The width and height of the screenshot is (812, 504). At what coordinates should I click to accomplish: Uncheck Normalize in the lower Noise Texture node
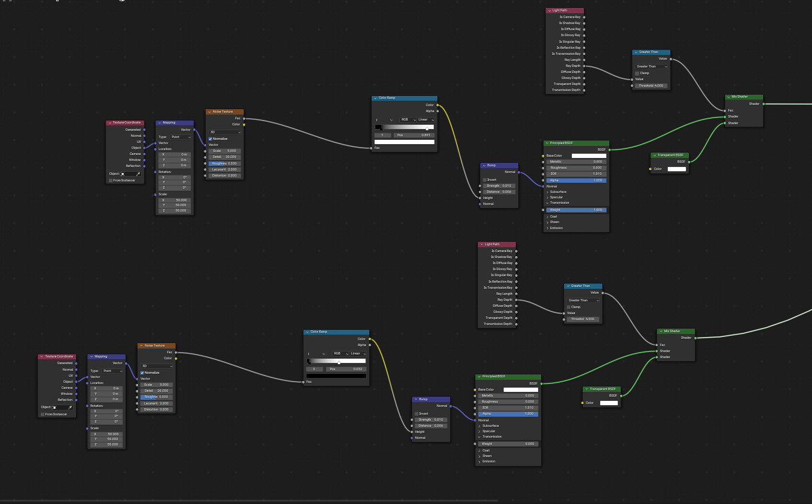[142, 373]
